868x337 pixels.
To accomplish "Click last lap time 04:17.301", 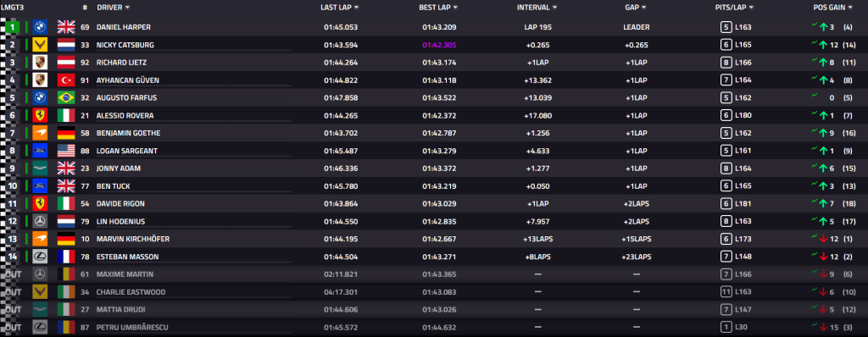I will pos(341,292).
